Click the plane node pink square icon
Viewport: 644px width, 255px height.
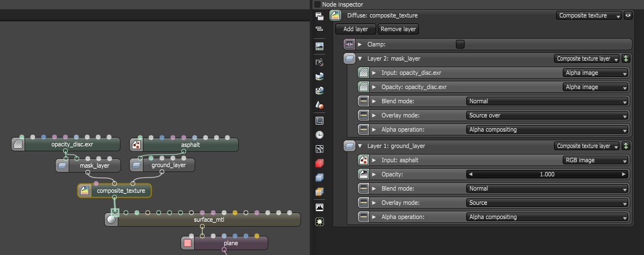click(188, 243)
